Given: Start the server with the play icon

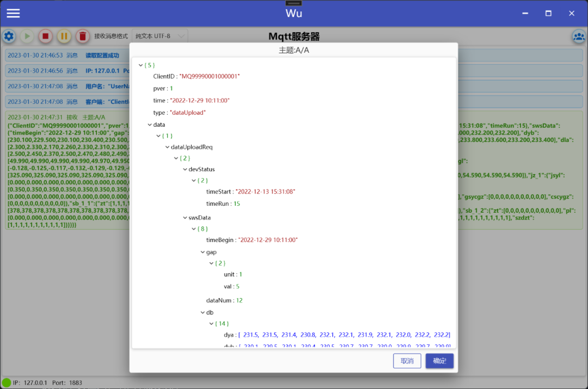Looking at the screenshot, I should pos(27,36).
